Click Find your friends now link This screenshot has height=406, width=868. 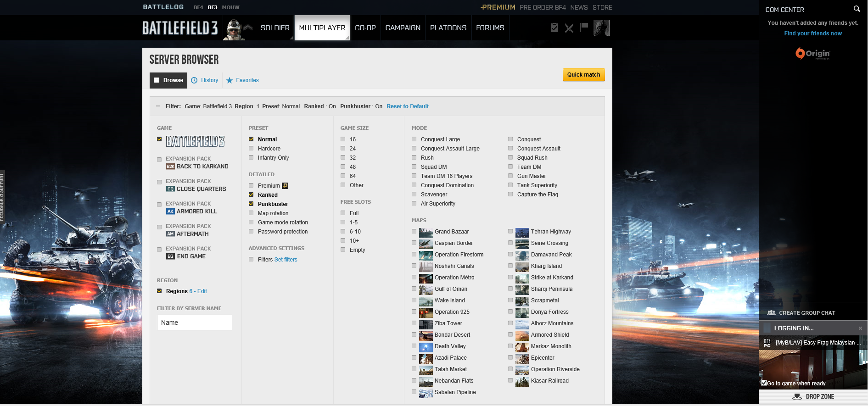[813, 33]
